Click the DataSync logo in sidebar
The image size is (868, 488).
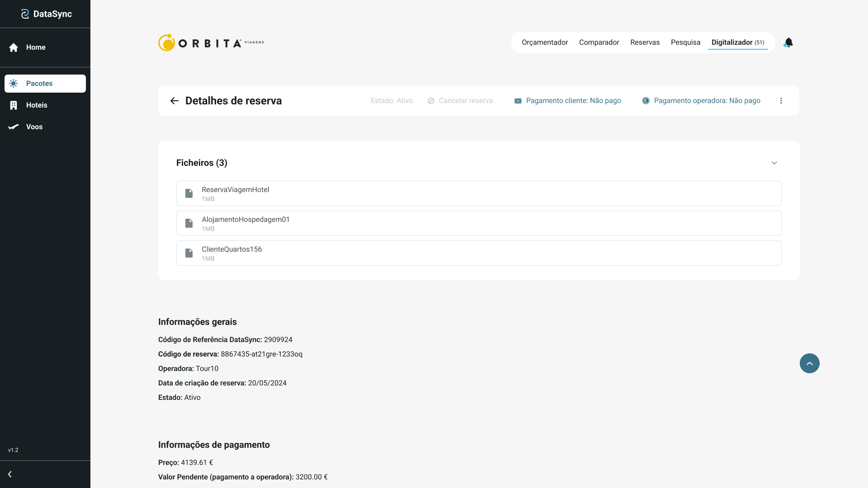46,14
